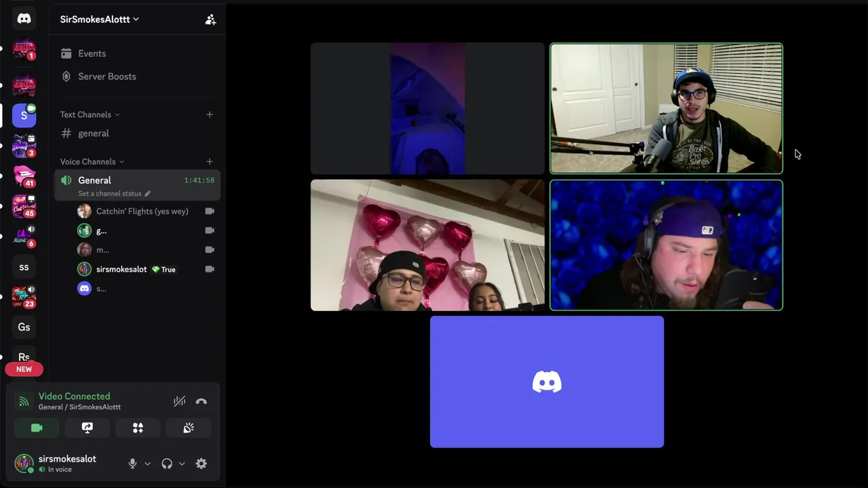Create a voice channel with plus icon

210,161
